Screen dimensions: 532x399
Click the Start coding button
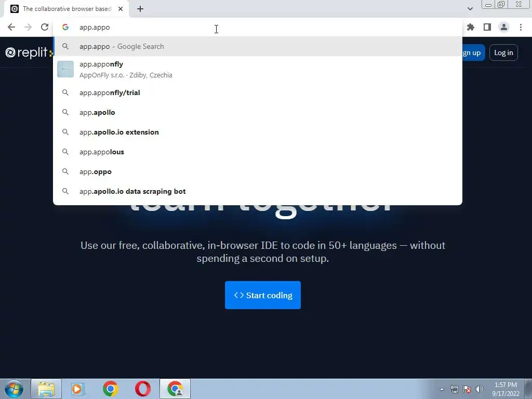(262, 295)
